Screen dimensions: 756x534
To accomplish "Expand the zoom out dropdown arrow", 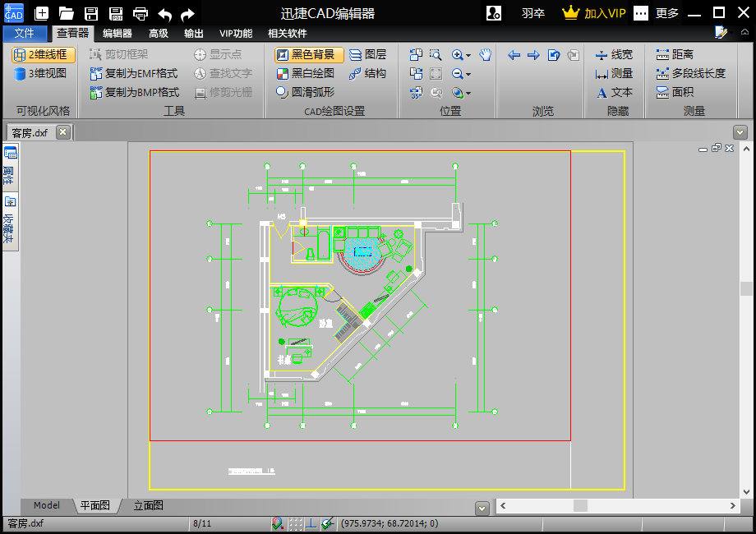I will point(468,74).
